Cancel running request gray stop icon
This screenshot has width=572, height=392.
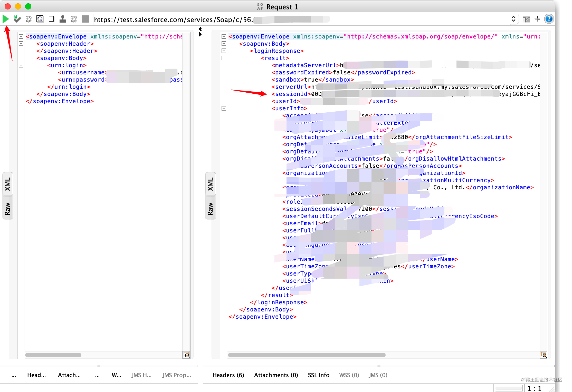pyautogui.click(x=85, y=19)
